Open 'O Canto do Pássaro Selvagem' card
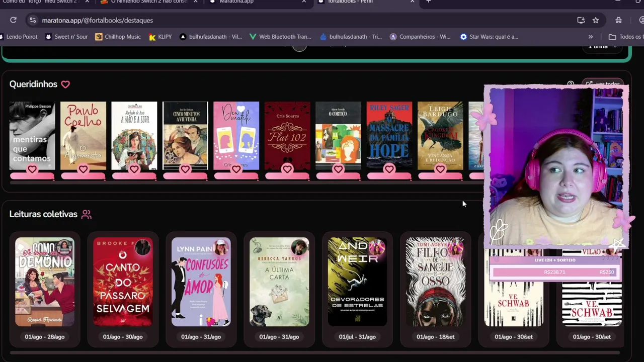This screenshot has height=362, width=644. click(x=123, y=289)
